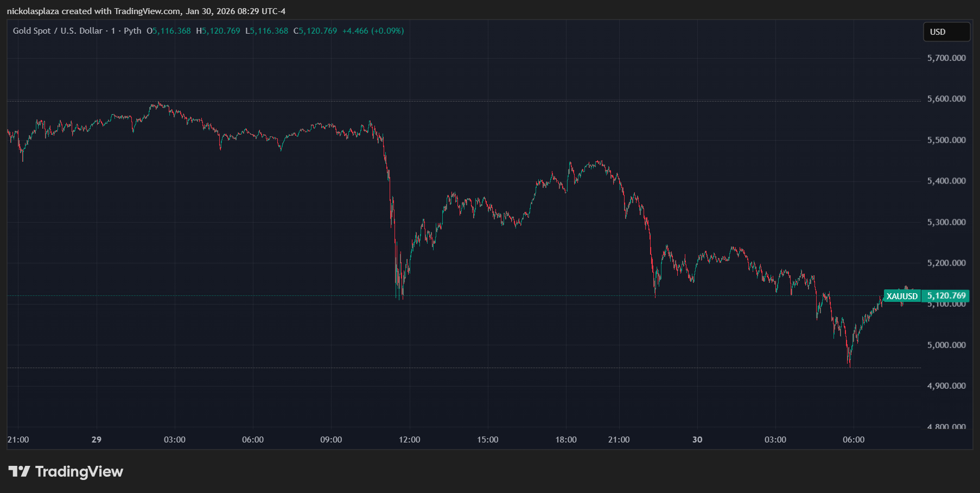Open the USD currency selector
980x493 pixels.
click(x=946, y=32)
